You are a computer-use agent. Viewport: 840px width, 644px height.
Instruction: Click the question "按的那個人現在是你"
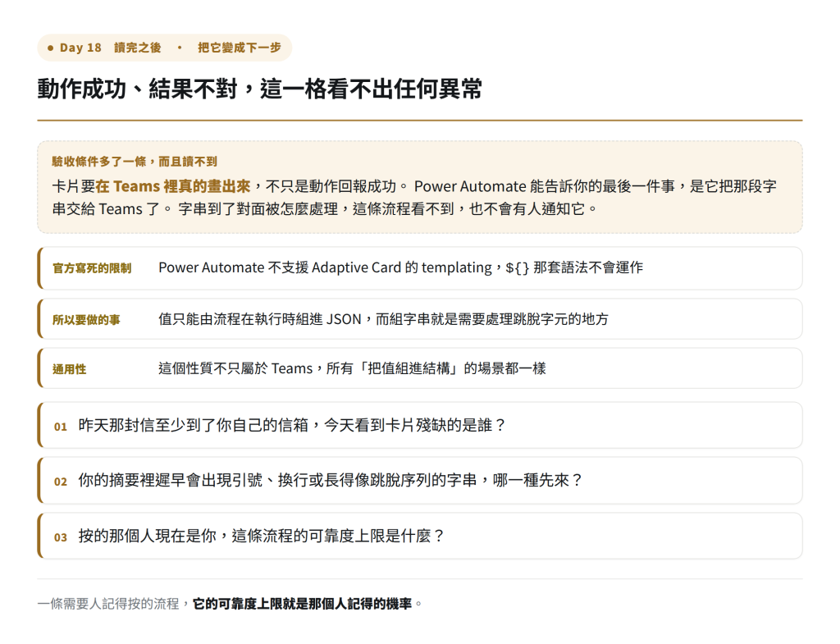coord(148,536)
